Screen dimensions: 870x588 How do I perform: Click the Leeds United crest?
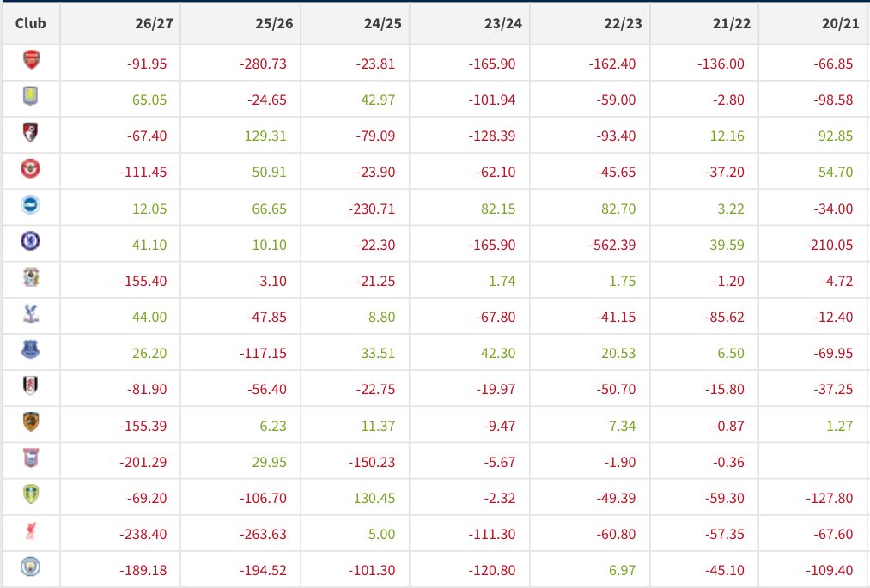click(31, 494)
